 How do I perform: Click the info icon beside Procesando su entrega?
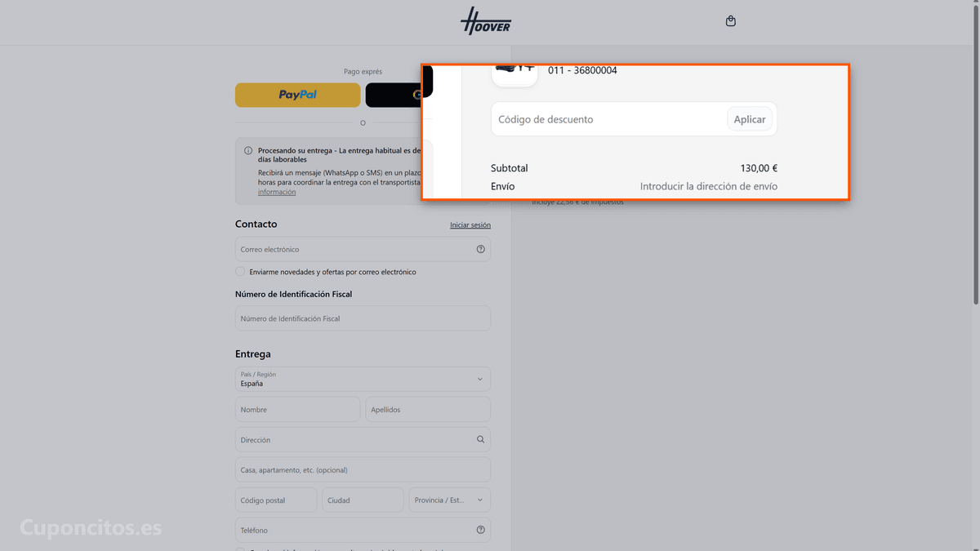pyautogui.click(x=248, y=150)
